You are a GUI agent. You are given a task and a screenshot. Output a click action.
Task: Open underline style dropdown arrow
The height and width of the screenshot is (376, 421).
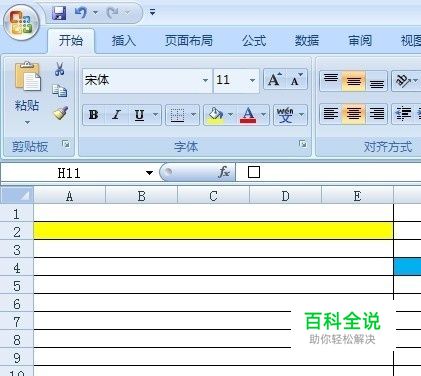pyautogui.click(x=156, y=115)
